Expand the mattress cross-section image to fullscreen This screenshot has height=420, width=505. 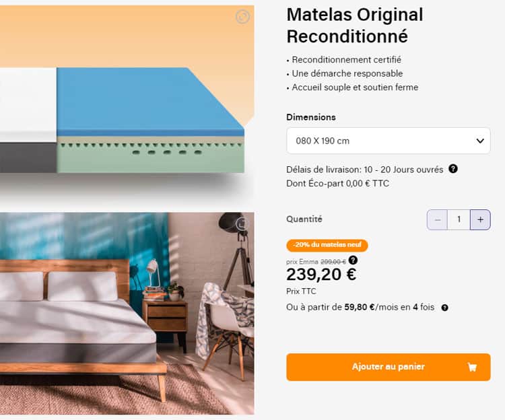click(243, 17)
